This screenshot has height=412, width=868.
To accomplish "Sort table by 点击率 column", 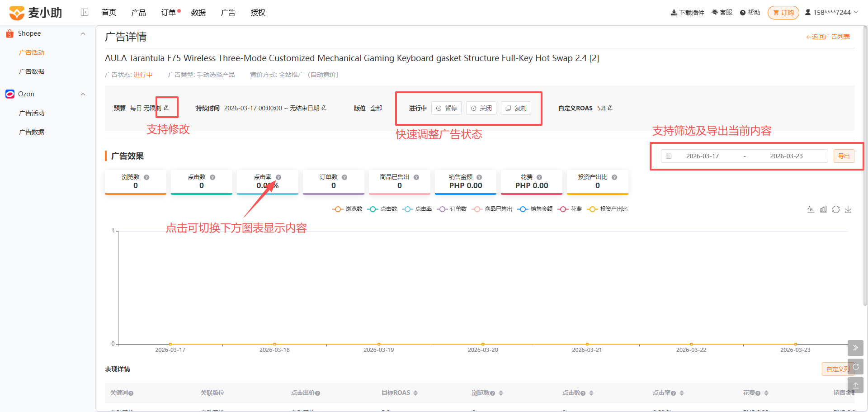I will (x=682, y=393).
